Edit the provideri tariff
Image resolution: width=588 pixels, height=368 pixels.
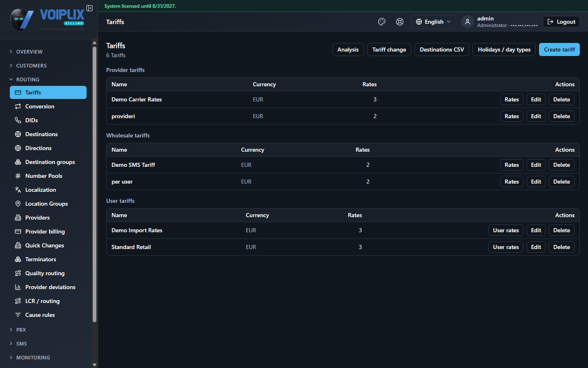pos(536,116)
